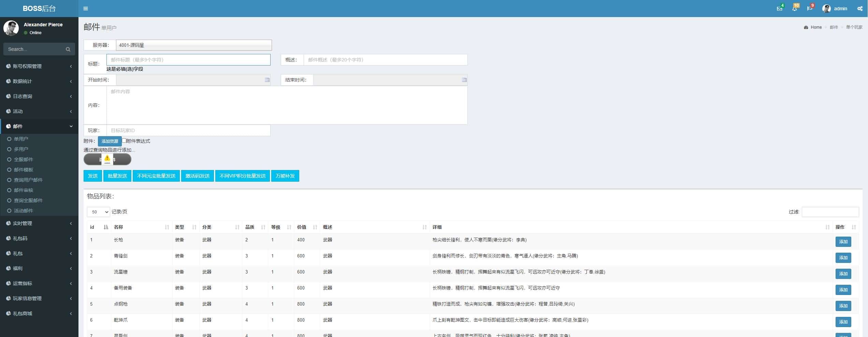
Task: Expand the 账号权限管理 sidebar menu
Action: (39, 66)
